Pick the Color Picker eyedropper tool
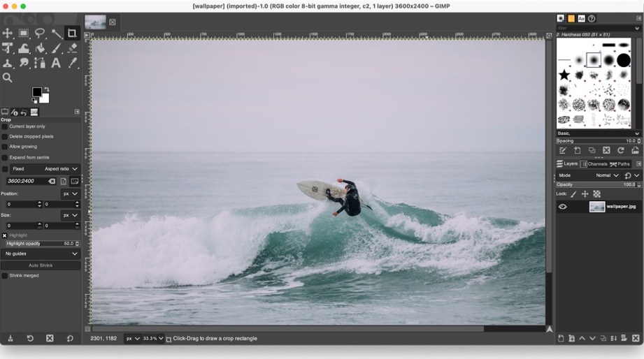Screen dimensions: 644x359 [72, 64]
